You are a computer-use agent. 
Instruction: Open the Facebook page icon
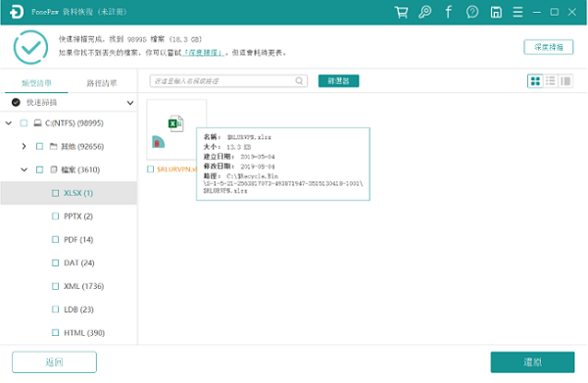click(449, 12)
